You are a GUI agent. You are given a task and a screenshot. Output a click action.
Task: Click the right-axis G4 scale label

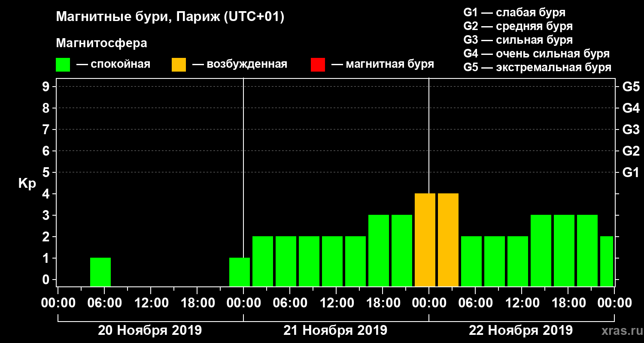pos(631,108)
